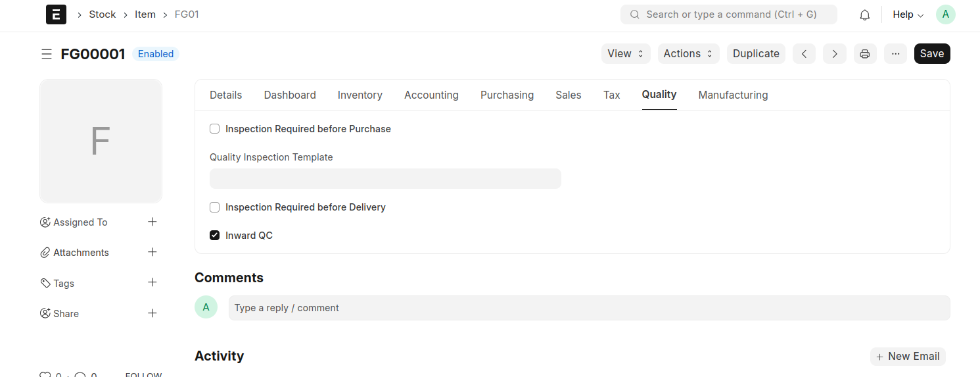This screenshot has width=980, height=377.
Task: Expand the View dropdown
Action: 625,54
